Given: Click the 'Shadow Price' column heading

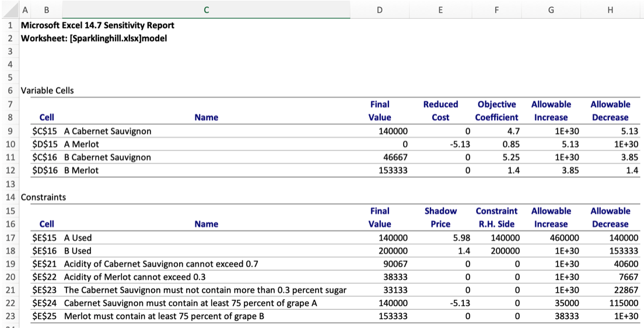Looking at the screenshot, I should [440, 217].
